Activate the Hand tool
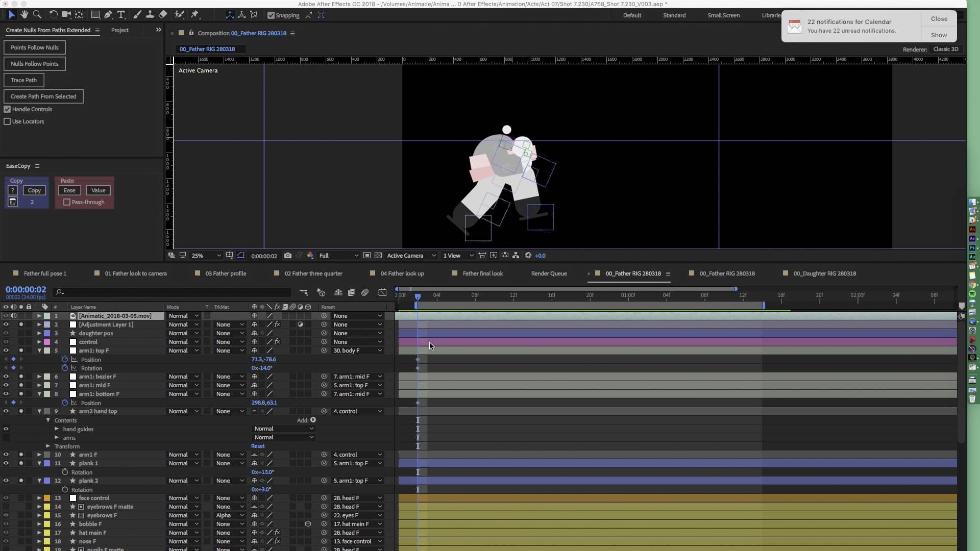980x551 pixels. pyautogui.click(x=24, y=15)
